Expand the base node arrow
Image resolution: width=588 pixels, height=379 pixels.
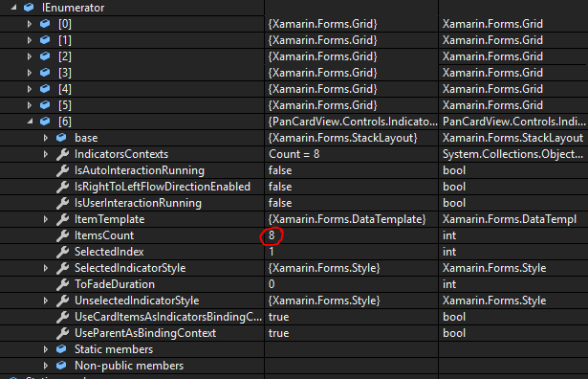coord(45,138)
